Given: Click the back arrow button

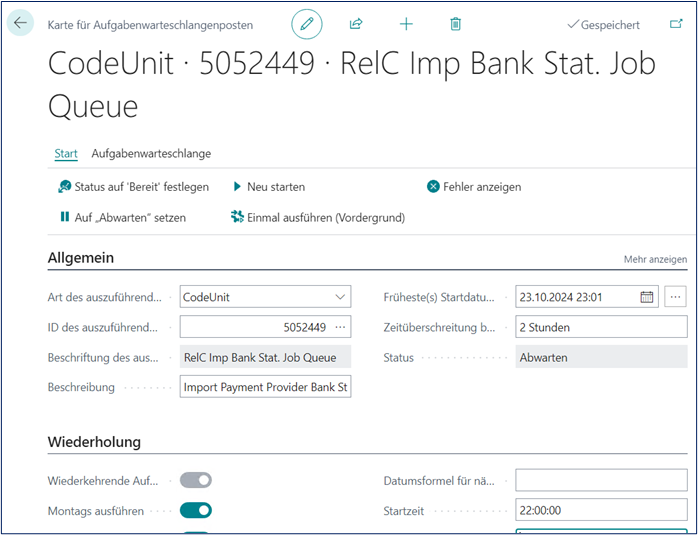Looking at the screenshot, I should click(x=21, y=24).
